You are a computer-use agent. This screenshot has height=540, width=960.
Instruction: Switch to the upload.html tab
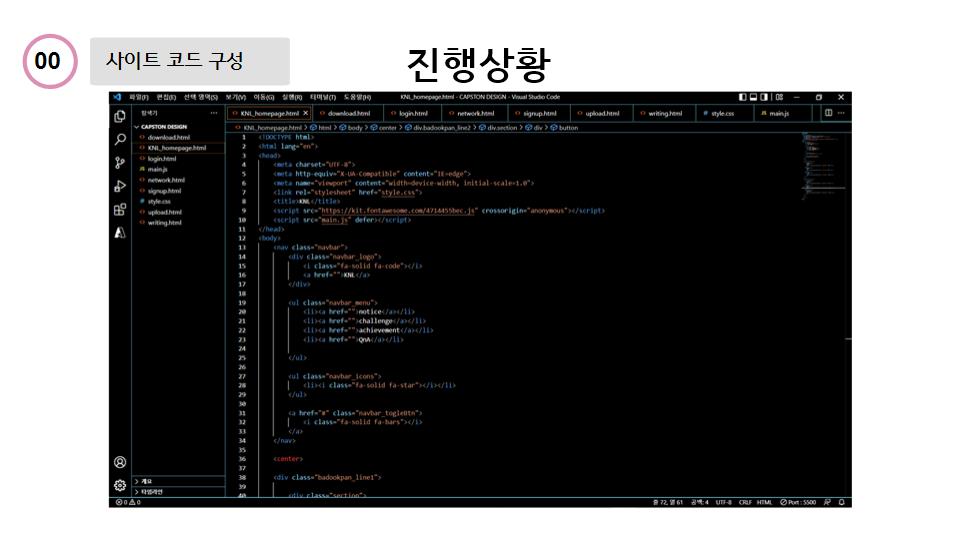coord(602,113)
